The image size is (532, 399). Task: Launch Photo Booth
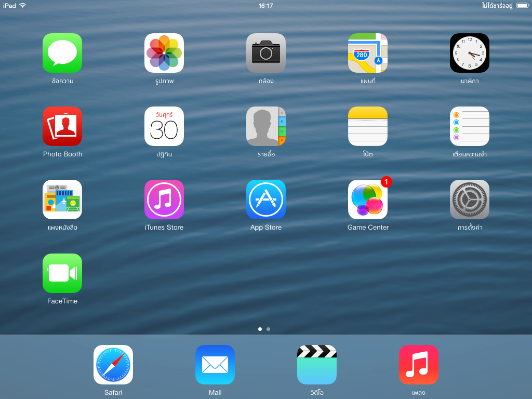point(62,126)
